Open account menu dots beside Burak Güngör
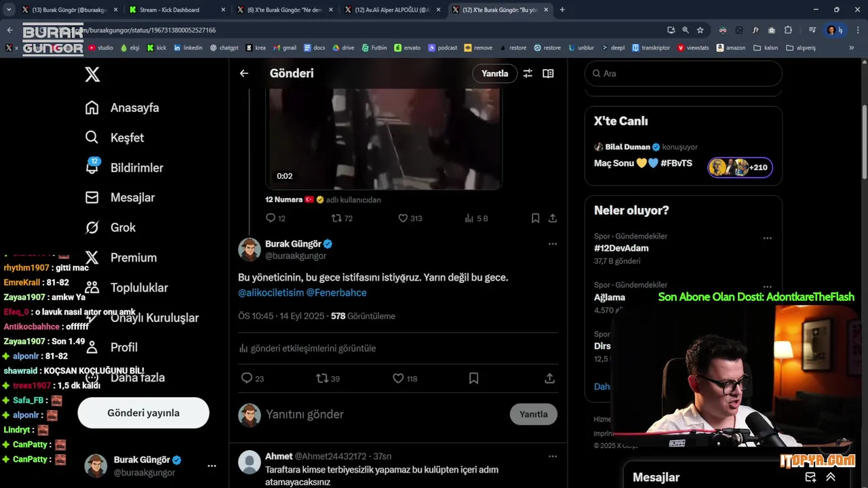This screenshot has width=868, height=488. (x=212, y=466)
